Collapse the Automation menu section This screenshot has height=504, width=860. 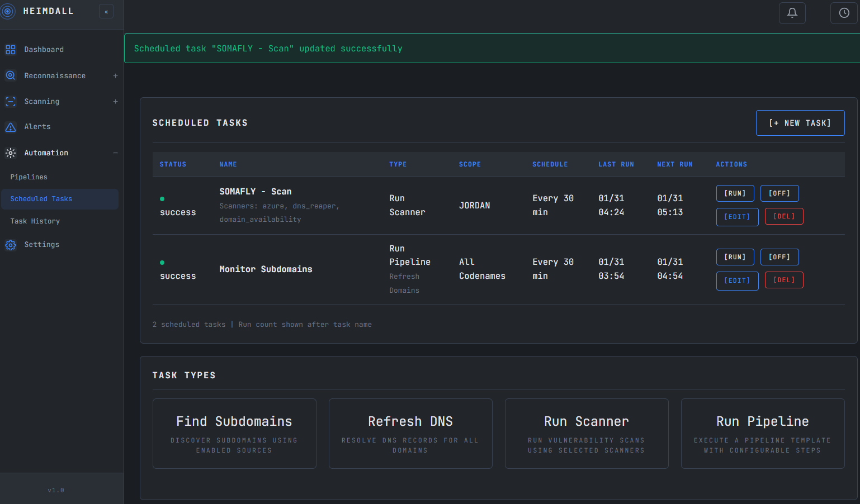(115, 153)
